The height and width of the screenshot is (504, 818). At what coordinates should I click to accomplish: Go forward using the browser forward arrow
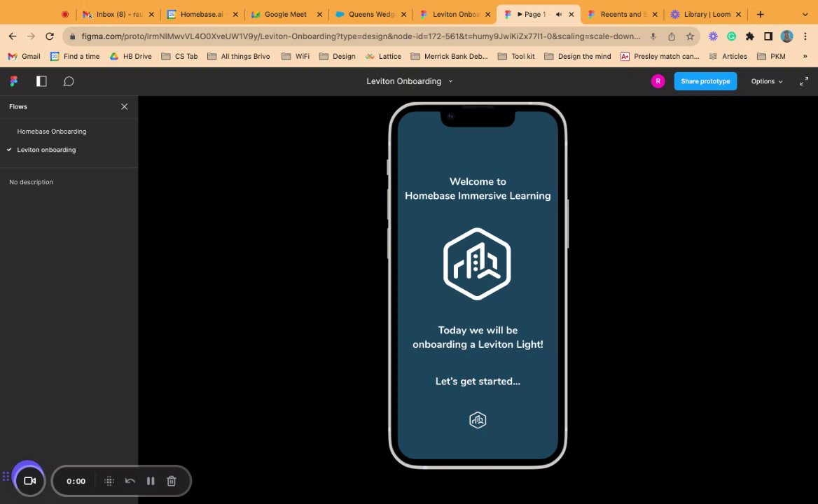tap(32, 36)
